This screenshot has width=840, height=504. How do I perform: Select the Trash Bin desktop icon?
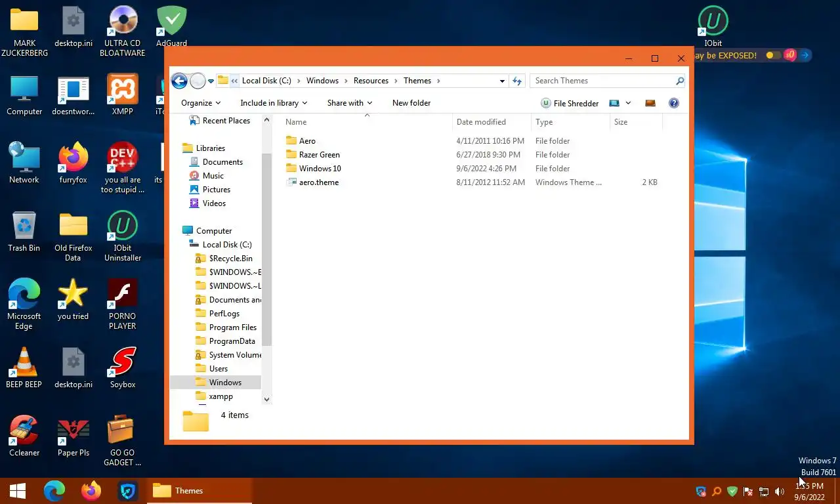coord(24,232)
